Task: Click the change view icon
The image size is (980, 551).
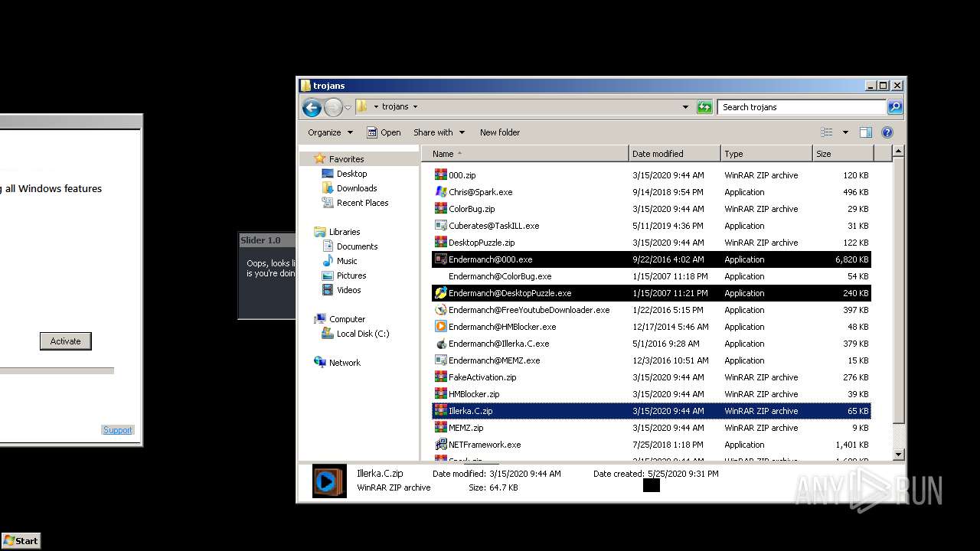Action: click(x=827, y=132)
